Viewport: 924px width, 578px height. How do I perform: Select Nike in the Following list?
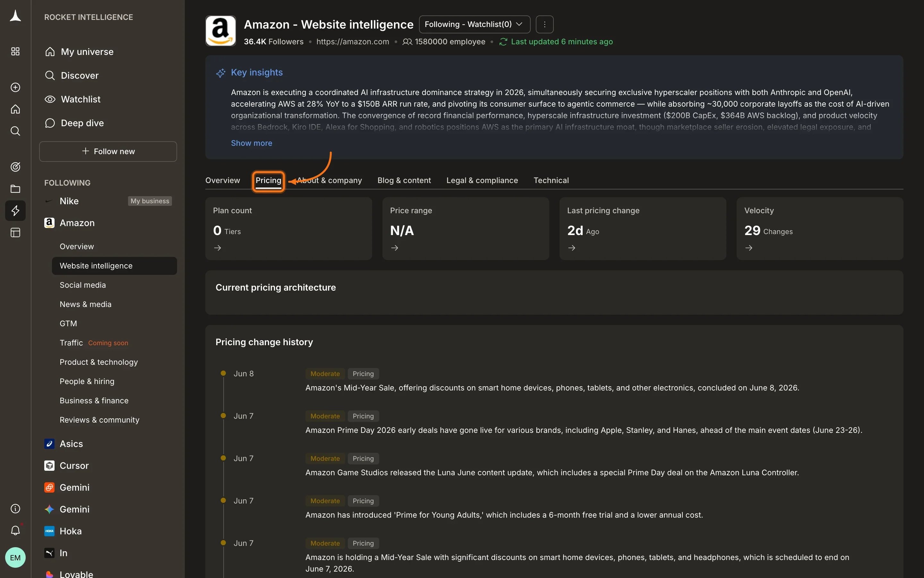coord(69,201)
